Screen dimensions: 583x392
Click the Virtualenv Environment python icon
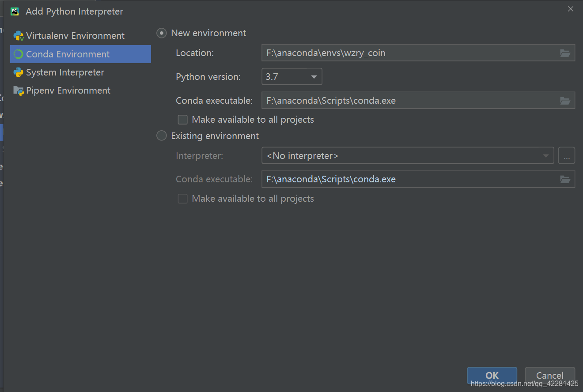(19, 36)
